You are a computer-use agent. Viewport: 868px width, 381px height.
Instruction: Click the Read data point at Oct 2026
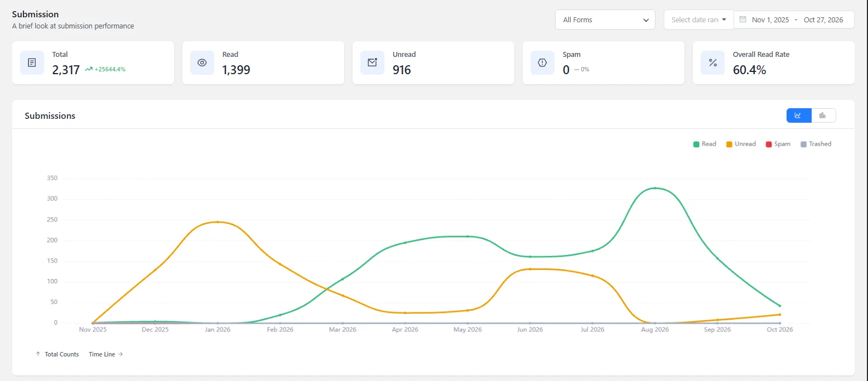pos(780,306)
